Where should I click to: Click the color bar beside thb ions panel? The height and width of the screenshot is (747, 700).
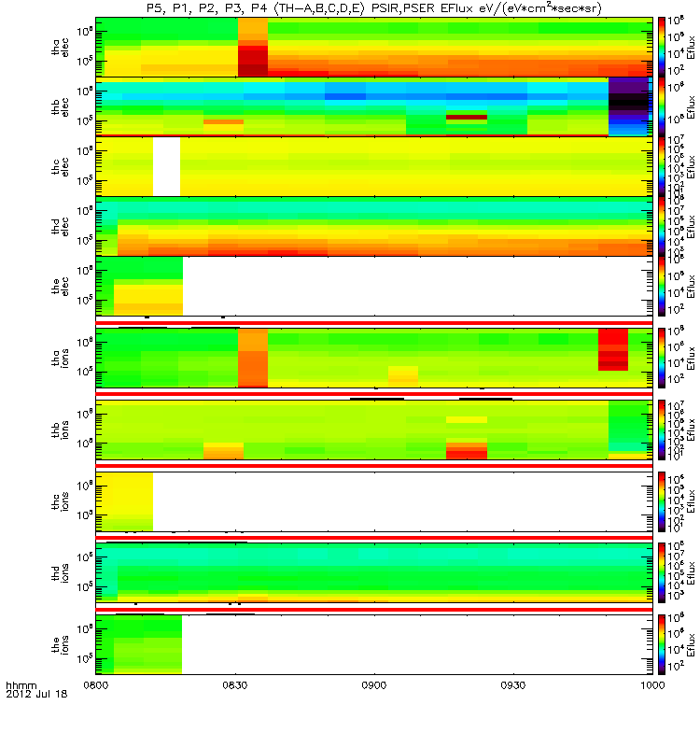pos(662,430)
